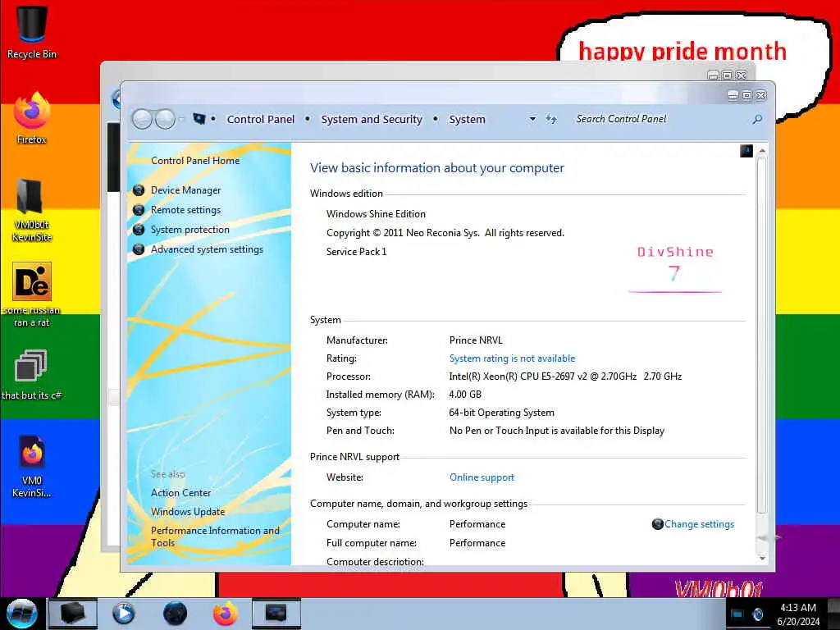Open the Online support link

482,477
